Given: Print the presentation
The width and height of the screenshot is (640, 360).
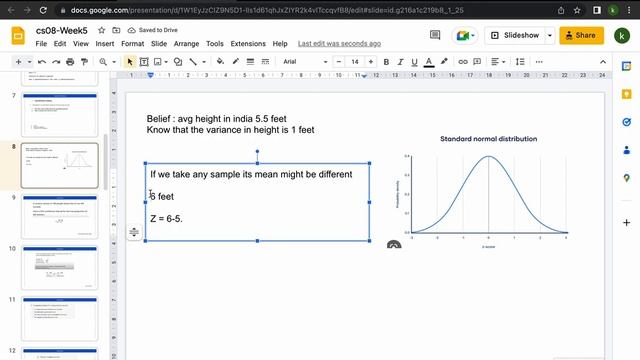Looking at the screenshot, I should point(70,62).
